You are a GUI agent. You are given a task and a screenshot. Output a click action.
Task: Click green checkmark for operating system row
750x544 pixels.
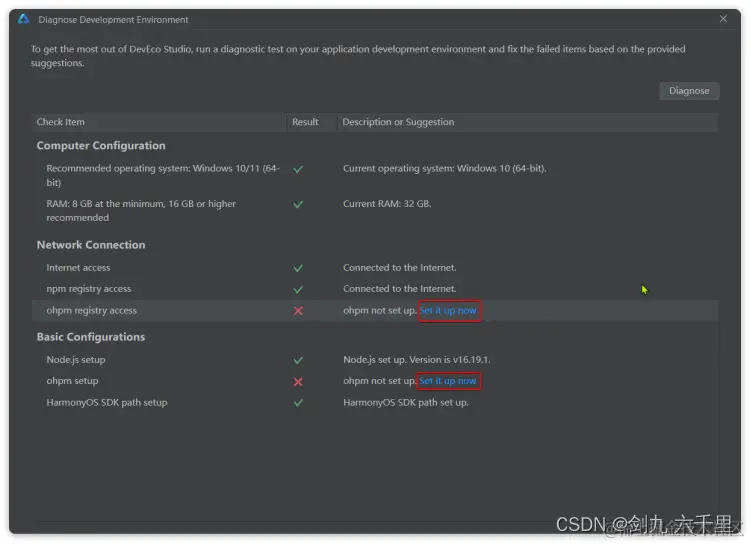point(298,169)
